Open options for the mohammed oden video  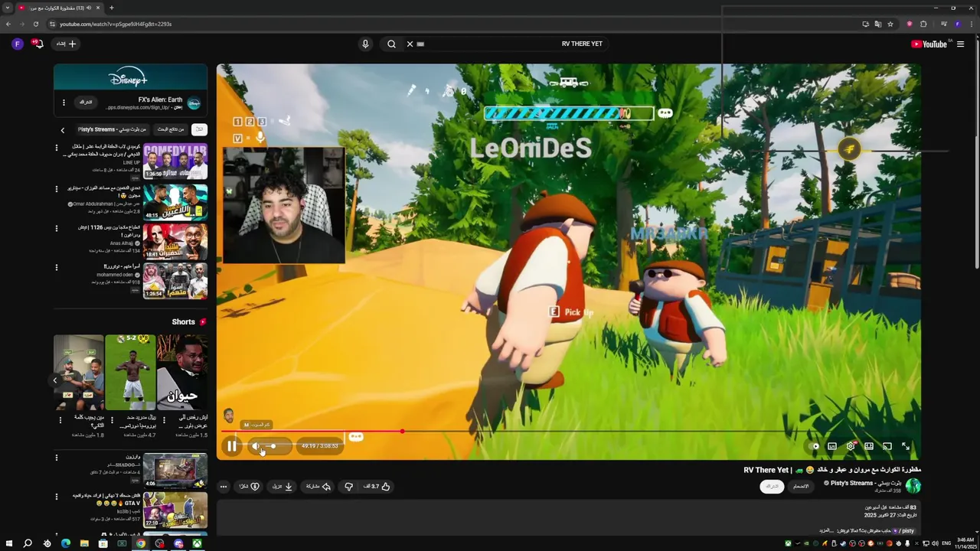pos(56,268)
